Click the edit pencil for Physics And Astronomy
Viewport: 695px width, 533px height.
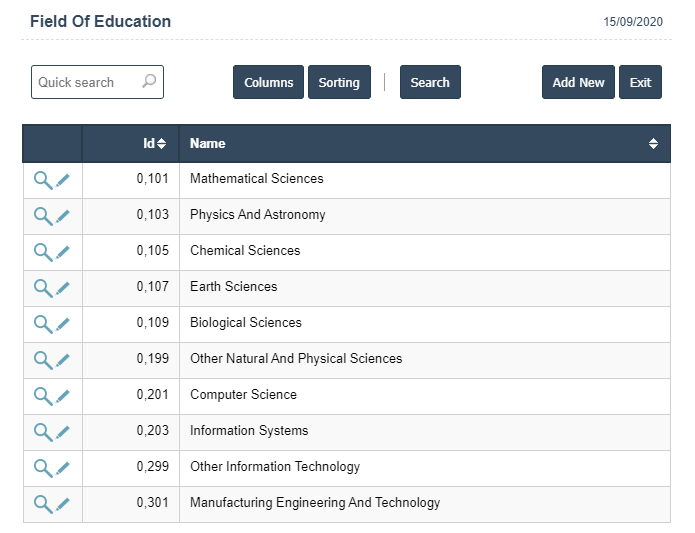pos(63,216)
